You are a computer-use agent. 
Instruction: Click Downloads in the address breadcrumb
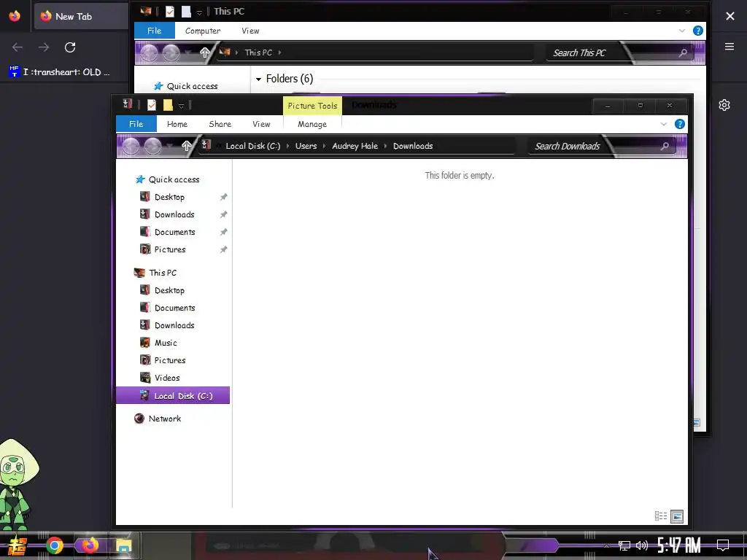(x=413, y=146)
